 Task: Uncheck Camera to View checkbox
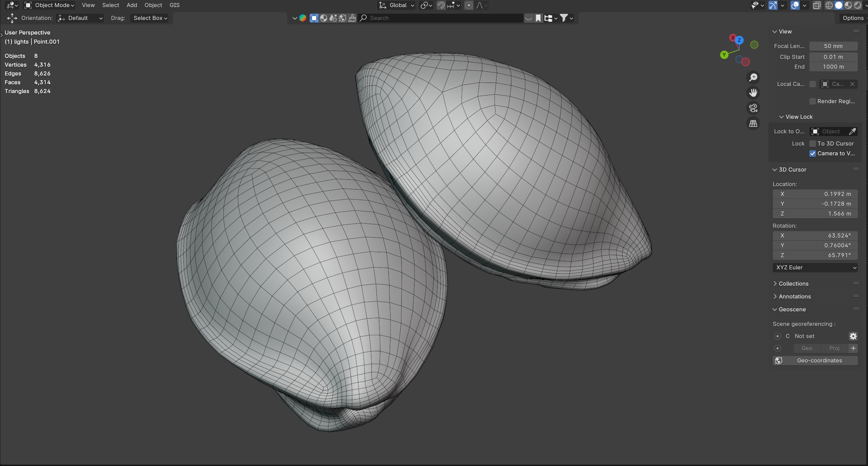point(812,153)
